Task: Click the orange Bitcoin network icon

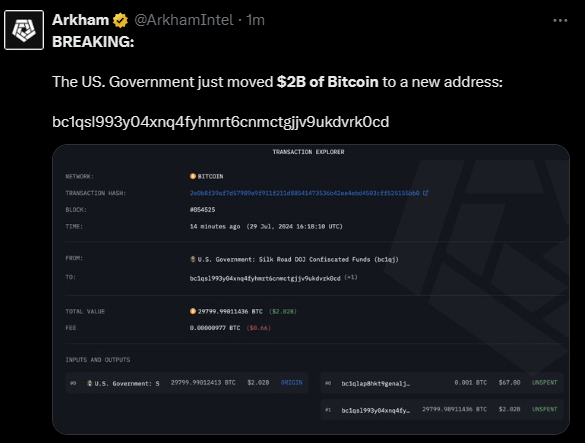Action: click(193, 176)
